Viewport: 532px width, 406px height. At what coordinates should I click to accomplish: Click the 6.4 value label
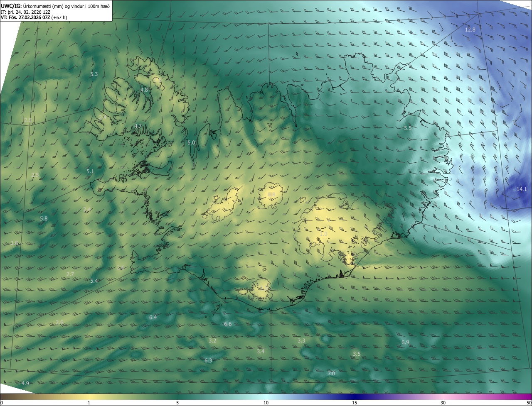(x=153, y=317)
